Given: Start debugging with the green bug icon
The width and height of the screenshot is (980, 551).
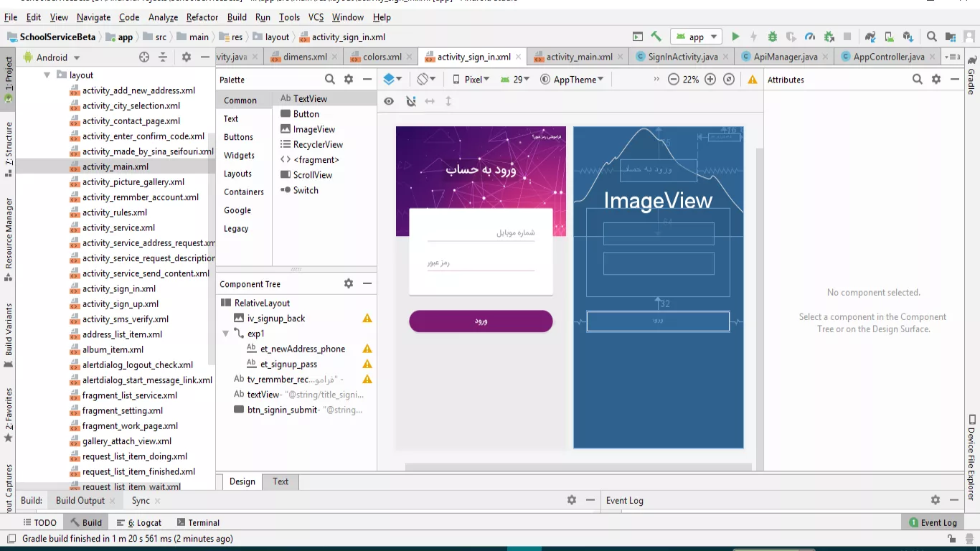Looking at the screenshot, I should 773,37.
